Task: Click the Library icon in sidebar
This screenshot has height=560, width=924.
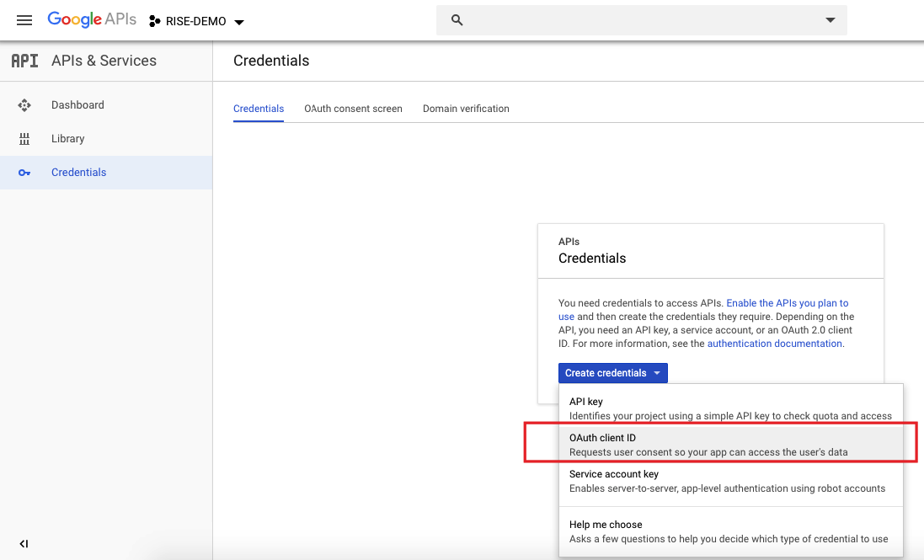Action: point(24,139)
